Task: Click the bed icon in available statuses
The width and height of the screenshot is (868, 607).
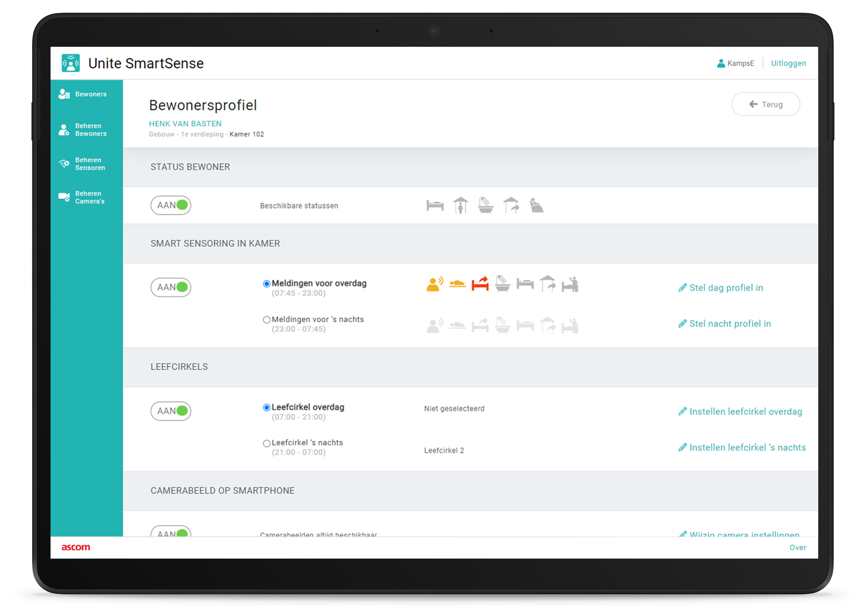Action: click(435, 206)
